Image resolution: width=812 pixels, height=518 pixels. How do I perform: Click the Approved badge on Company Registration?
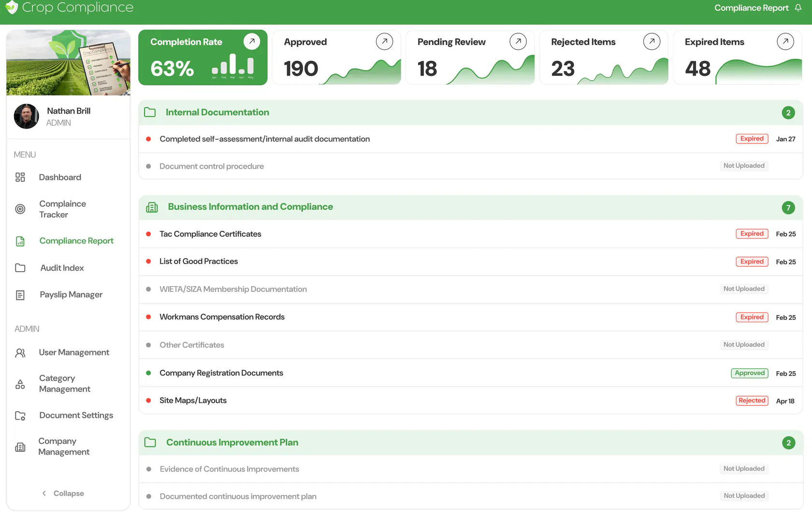[x=750, y=373]
